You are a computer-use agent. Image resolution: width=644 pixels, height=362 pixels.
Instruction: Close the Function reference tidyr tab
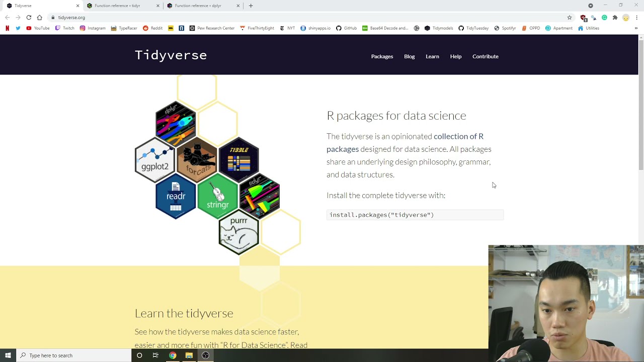[157, 6]
